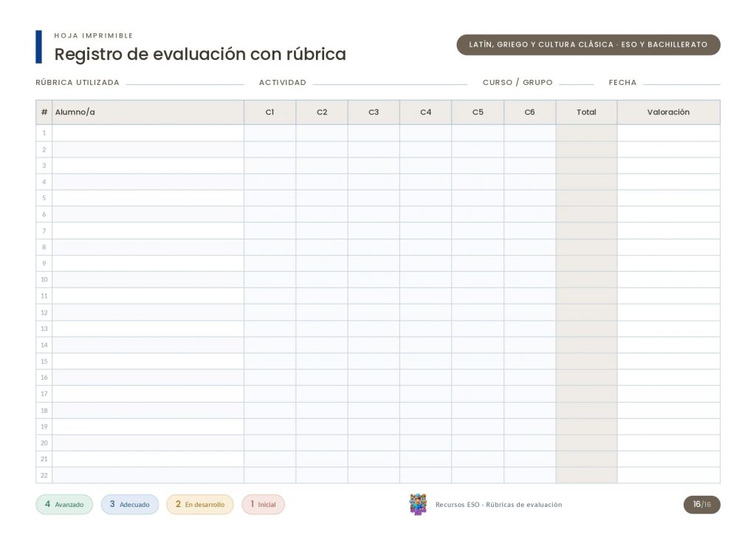Select the Total column header

pyautogui.click(x=586, y=112)
